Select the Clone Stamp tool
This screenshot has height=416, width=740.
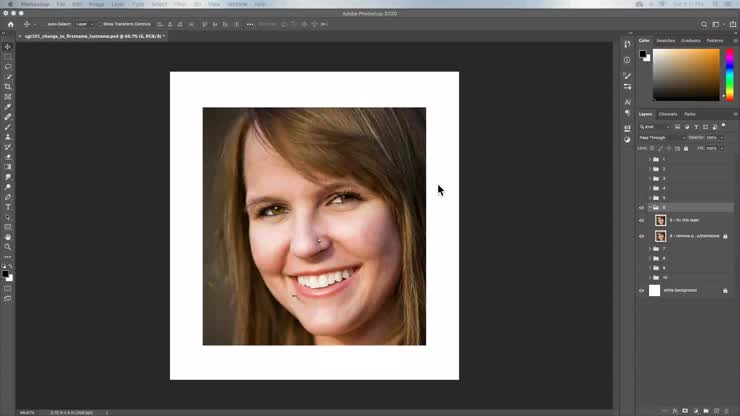(x=8, y=137)
